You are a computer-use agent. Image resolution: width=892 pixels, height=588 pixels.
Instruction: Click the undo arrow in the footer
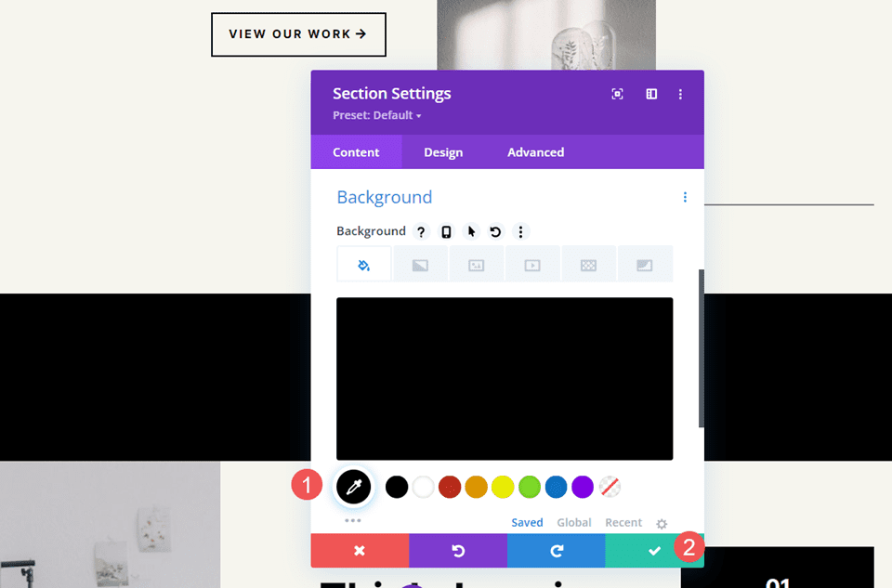[x=458, y=549]
